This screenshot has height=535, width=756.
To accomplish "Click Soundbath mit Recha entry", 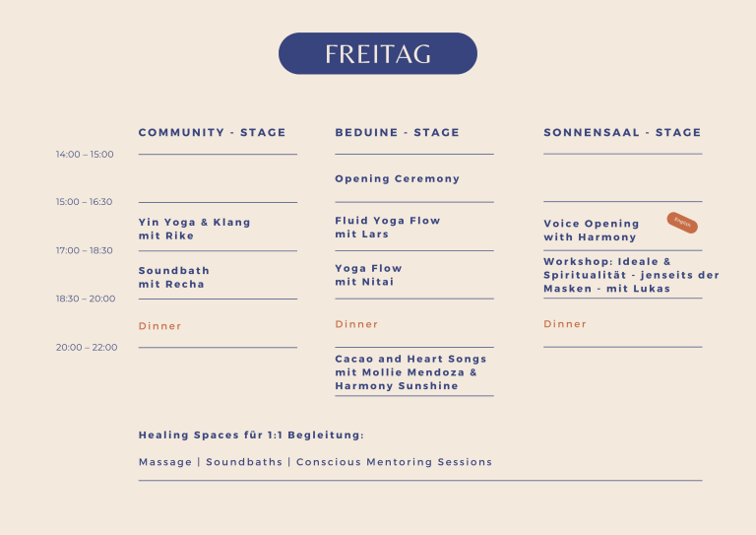I will pyautogui.click(x=173, y=278).
